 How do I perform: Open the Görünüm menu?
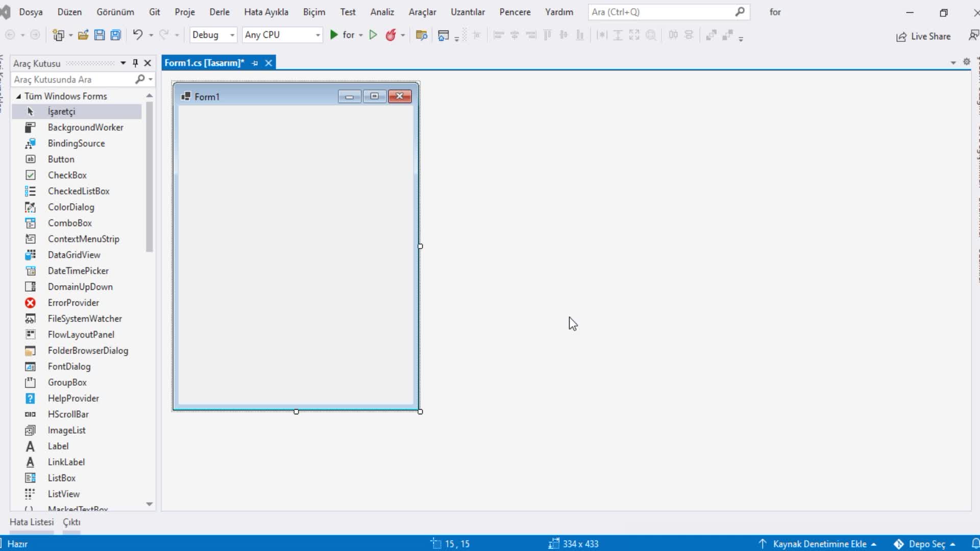coord(116,11)
